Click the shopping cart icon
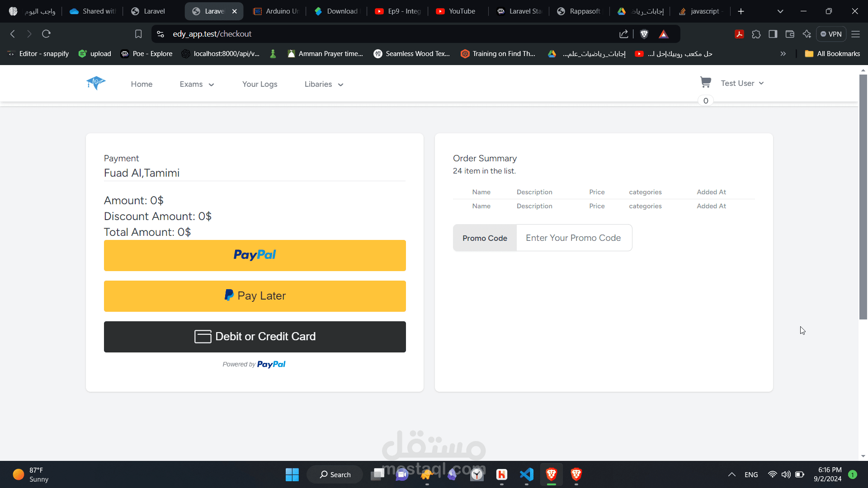The height and width of the screenshot is (488, 868). pos(705,82)
